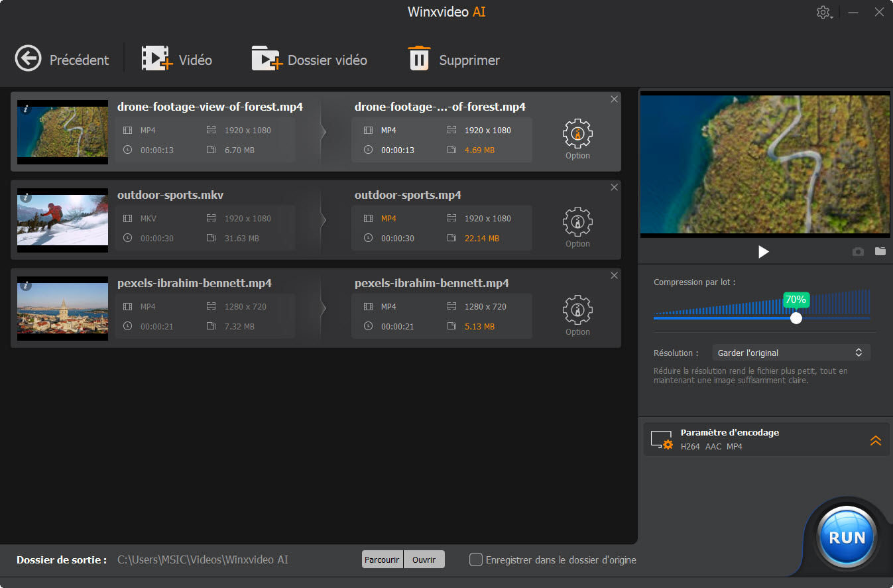Click the Précédent back arrow icon

[28, 59]
